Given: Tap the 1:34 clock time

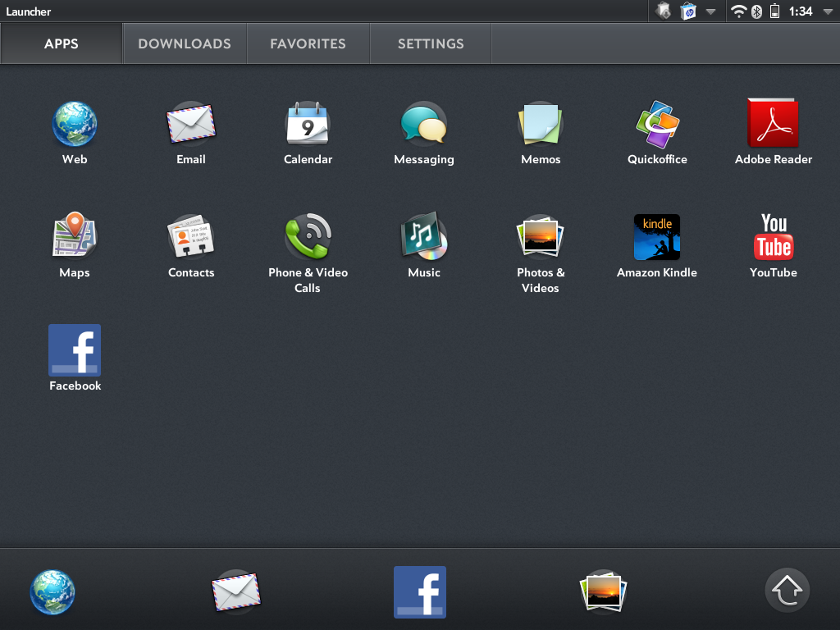Looking at the screenshot, I should click(x=801, y=11).
